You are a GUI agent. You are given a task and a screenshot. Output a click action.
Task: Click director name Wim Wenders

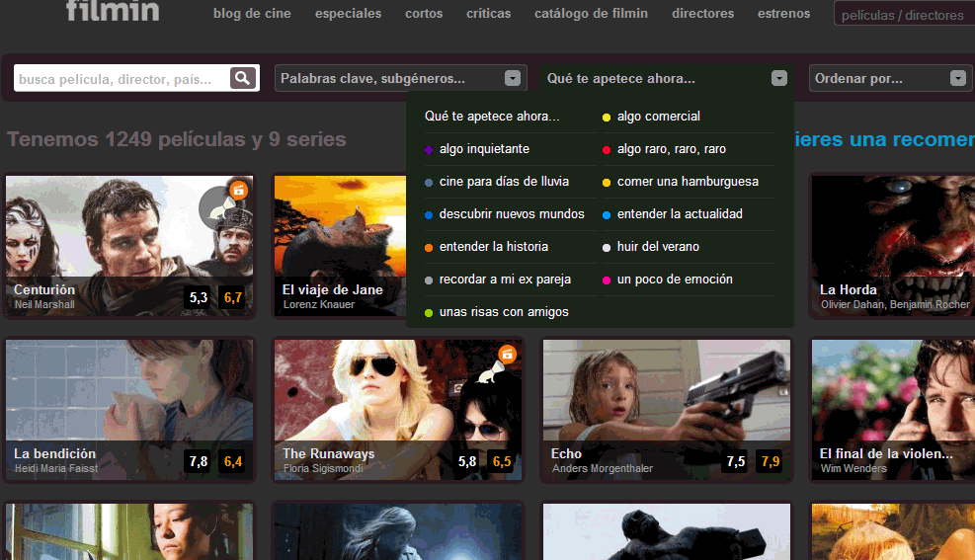coord(853,468)
